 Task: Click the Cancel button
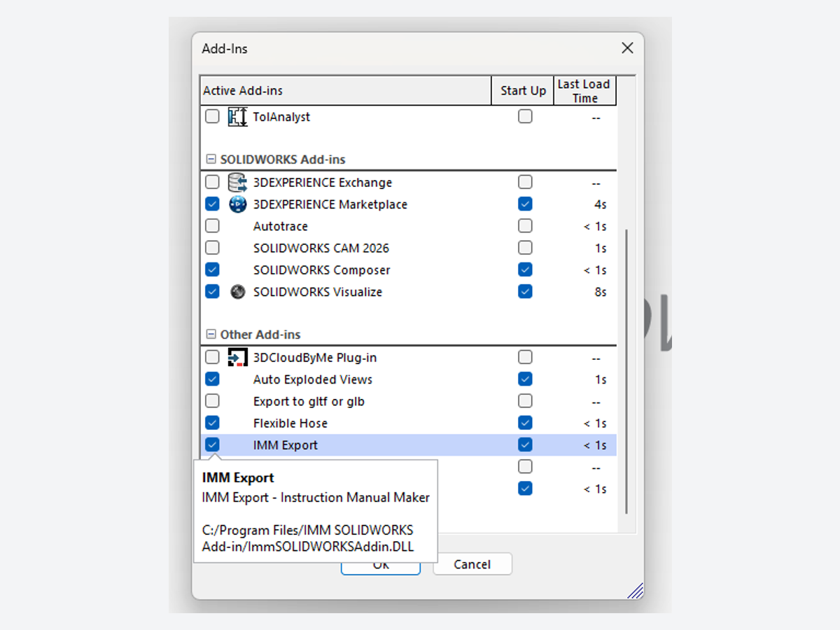[472, 564]
